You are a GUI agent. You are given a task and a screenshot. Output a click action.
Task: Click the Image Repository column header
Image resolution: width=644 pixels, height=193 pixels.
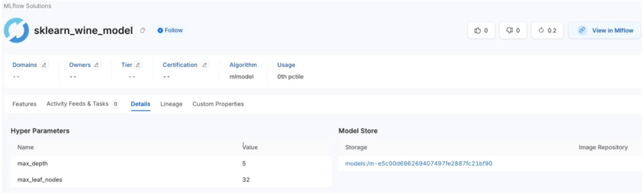(x=603, y=147)
